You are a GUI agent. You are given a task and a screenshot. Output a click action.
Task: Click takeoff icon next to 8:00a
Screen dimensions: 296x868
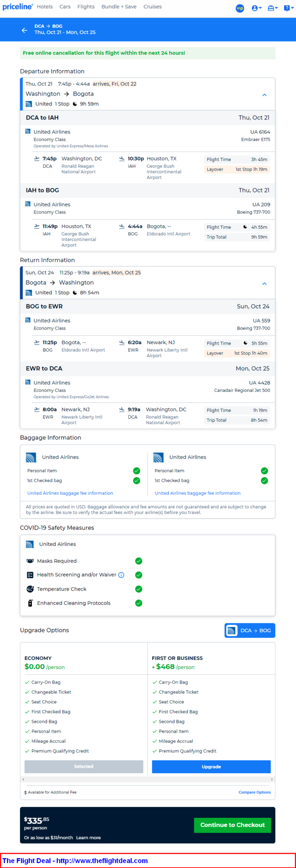37,410
